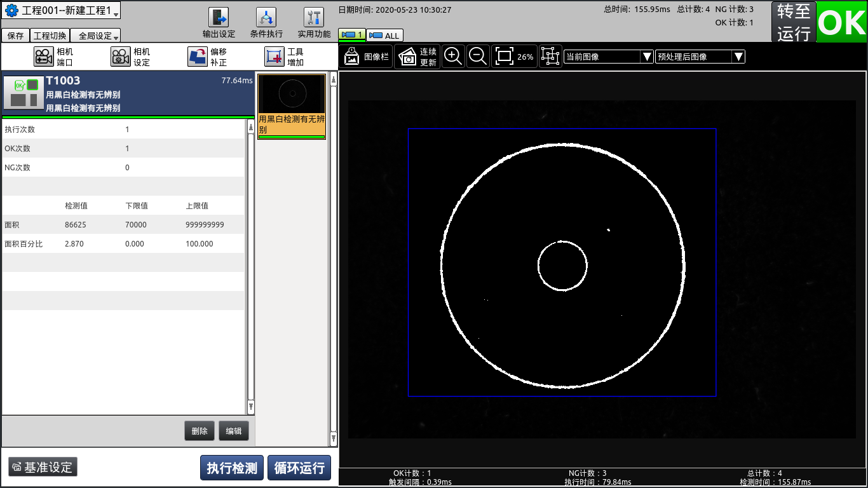The image size is (868, 488).
Task: Select the T1003 tool icon
Action: pos(24,93)
